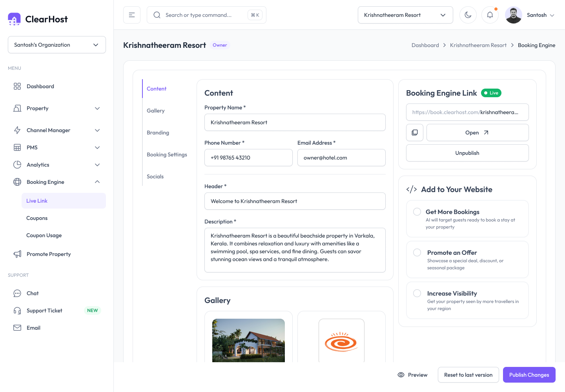Switch to the Socials tab
This screenshot has width=565, height=392.
pyautogui.click(x=155, y=176)
